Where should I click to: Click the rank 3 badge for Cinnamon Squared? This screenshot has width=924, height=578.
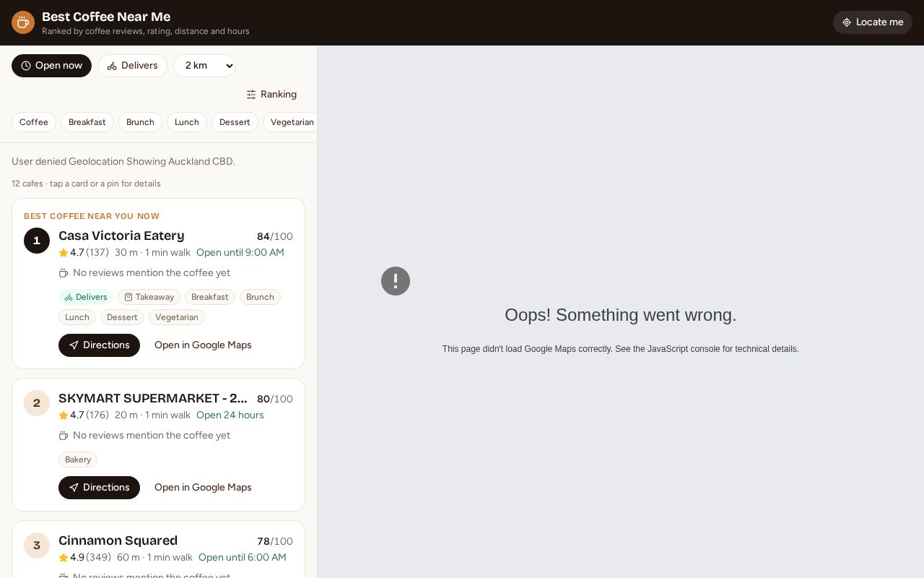tap(37, 545)
